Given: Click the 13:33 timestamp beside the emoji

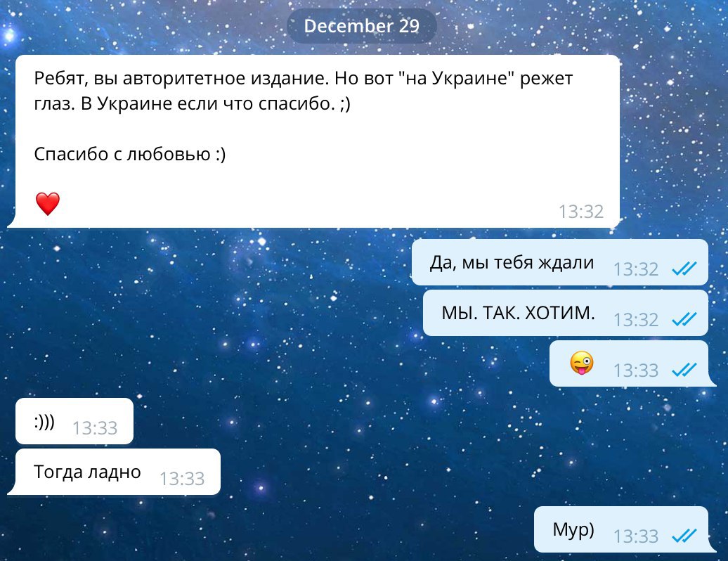Looking at the screenshot, I should click(636, 370).
